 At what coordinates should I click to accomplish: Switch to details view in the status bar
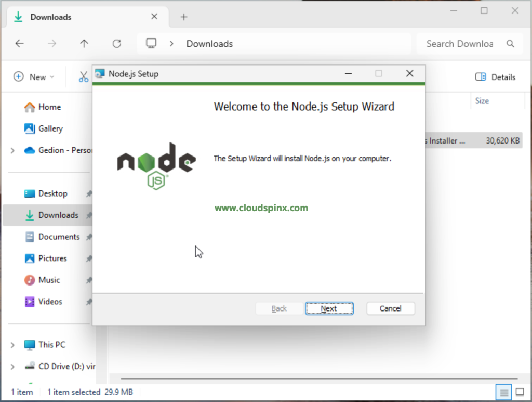(503, 392)
